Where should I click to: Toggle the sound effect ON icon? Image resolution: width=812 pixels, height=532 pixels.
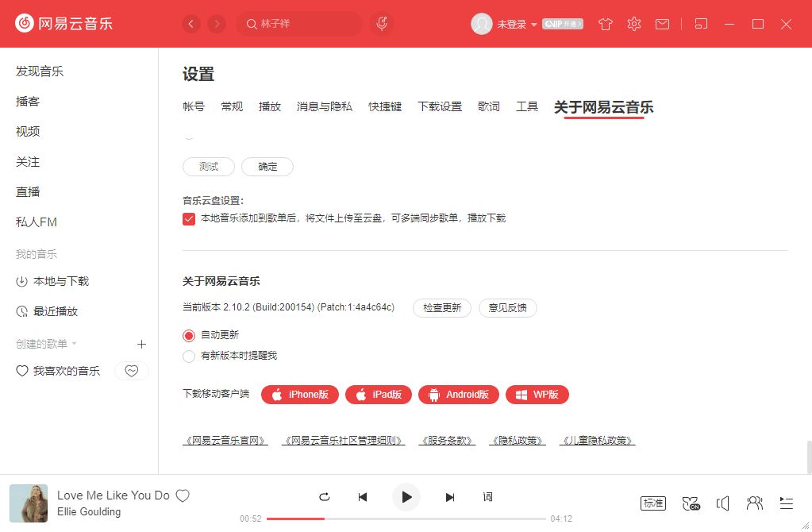(691, 503)
